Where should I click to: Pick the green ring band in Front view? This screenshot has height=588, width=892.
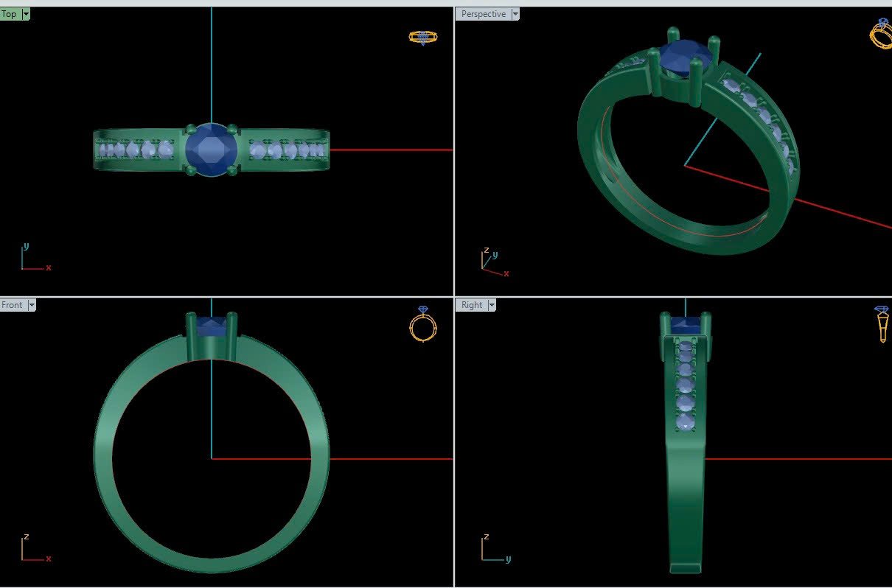pos(103,457)
